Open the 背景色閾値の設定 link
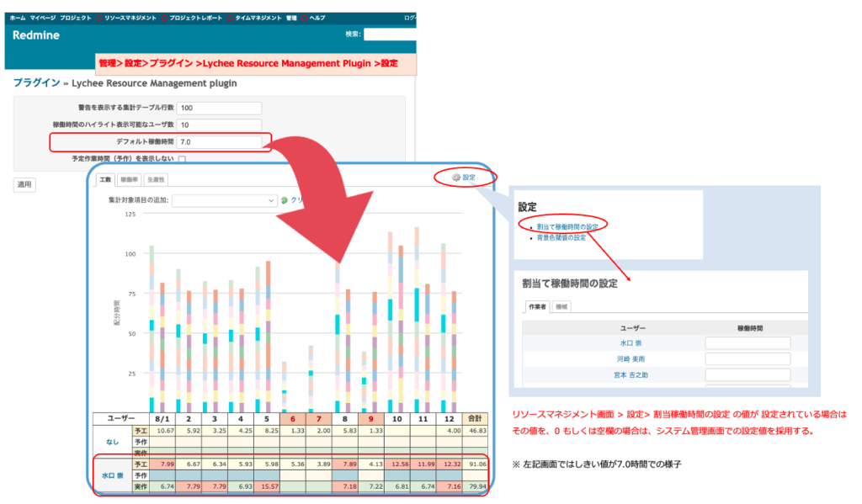 [x=561, y=237]
